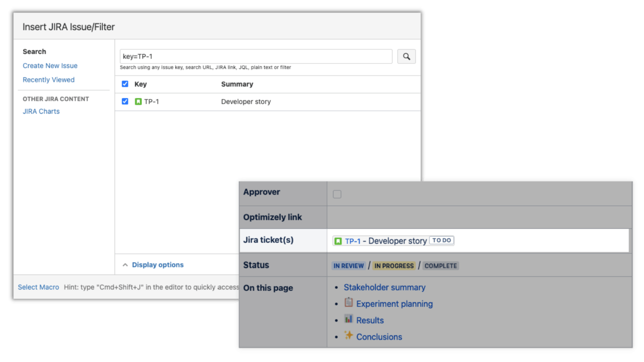Image resolution: width=644 pixels, height=362 pixels.
Task: Open the TP-1 ticket link
Action: click(x=353, y=241)
